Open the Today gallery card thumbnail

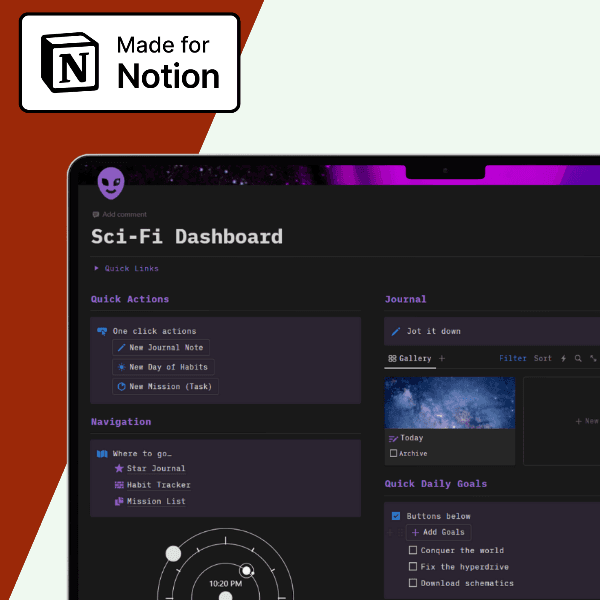[x=450, y=403]
